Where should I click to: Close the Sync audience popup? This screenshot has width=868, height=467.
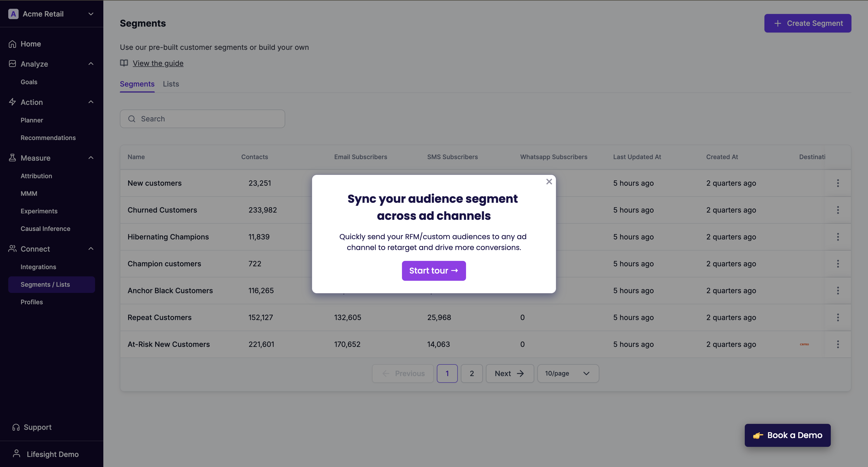[549, 181]
